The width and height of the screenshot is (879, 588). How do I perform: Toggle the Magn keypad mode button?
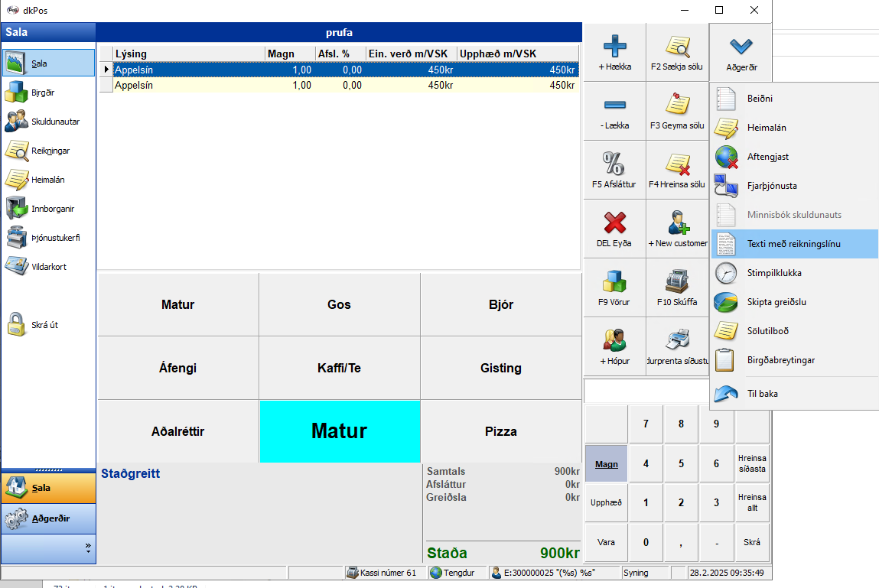(606, 464)
